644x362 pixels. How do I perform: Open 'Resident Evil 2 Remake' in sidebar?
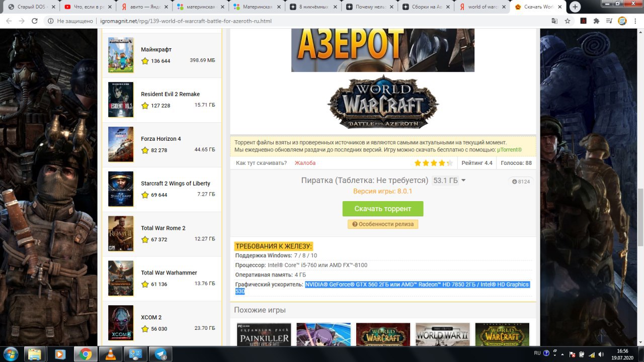point(170,94)
